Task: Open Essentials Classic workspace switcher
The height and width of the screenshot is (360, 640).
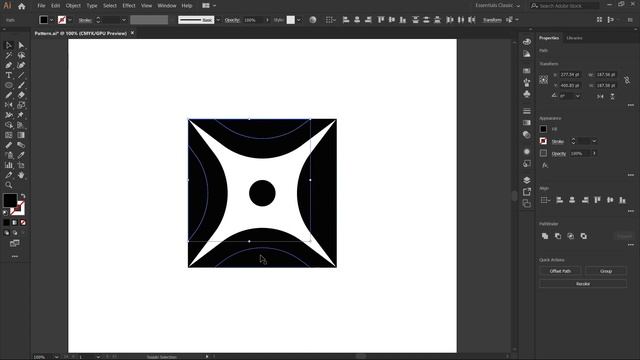Action: click(x=498, y=6)
